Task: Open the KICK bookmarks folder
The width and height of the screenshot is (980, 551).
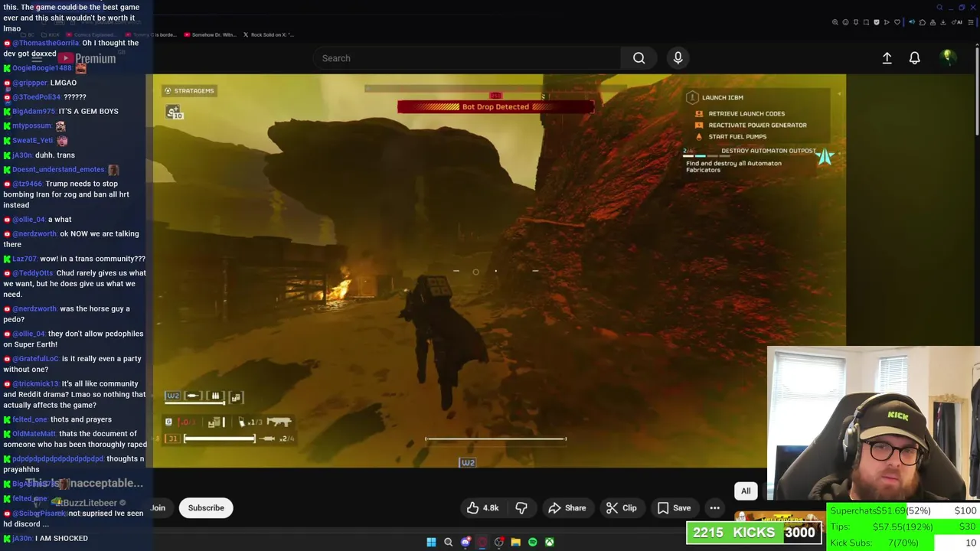Action: tap(51, 34)
